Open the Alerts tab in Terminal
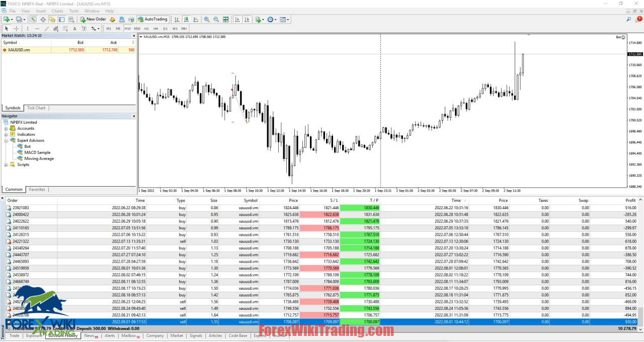The width and height of the screenshot is (644, 342). tap(110, 335)
